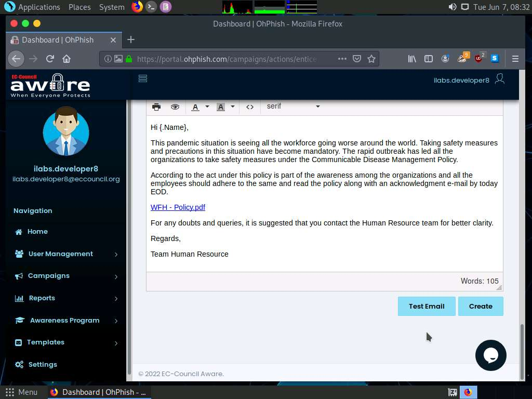
Task: Print the email template
Action: click(x=156, y=107)
